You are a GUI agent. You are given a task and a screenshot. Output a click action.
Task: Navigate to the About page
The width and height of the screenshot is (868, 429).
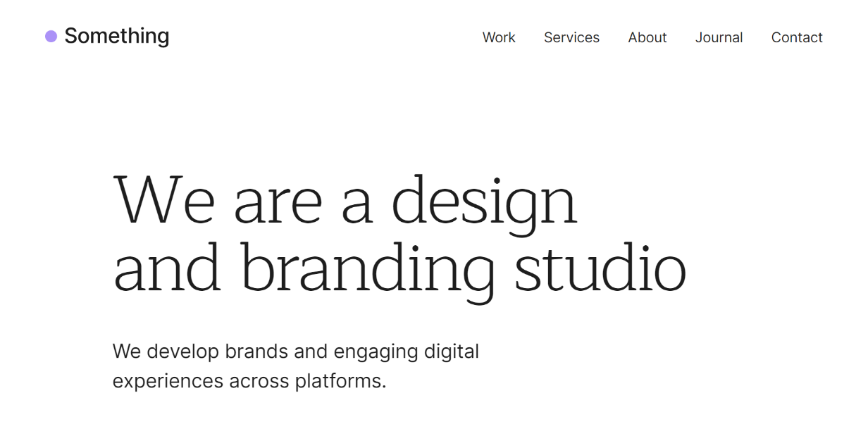[647, 37]
